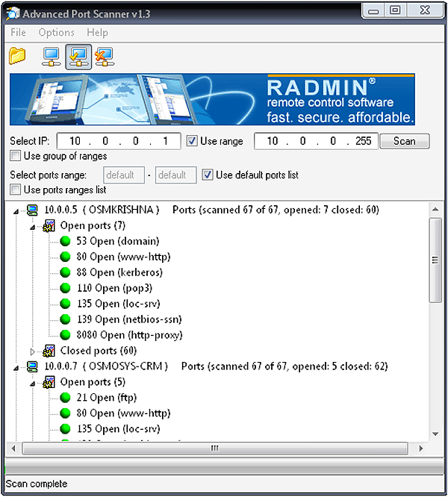Select the 53 Open (domain) row text

(x=118, y=241)
